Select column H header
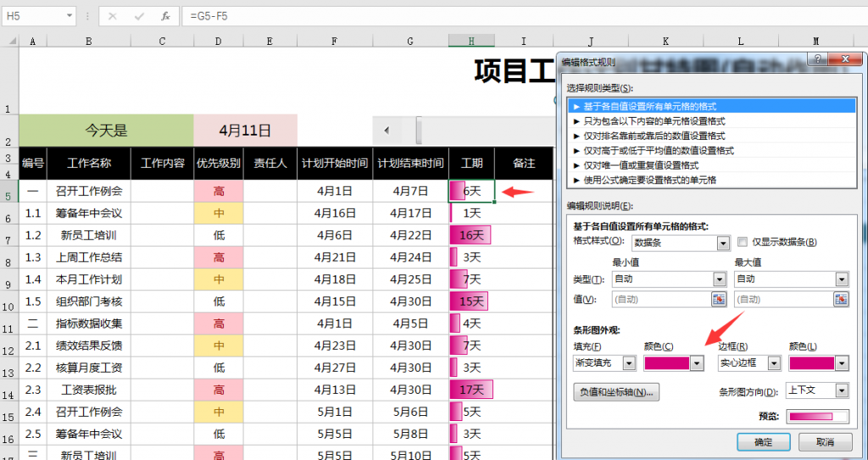This screenshot has width=868, height=460. point(471,41)
